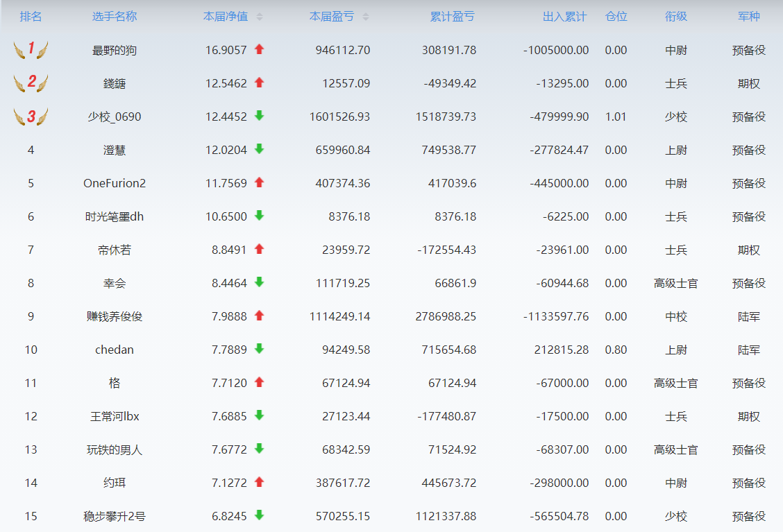The height and width of the screenshot is (532, 783).
Task: Click the 本届盈亏 header label
Action: pos(332,17)
